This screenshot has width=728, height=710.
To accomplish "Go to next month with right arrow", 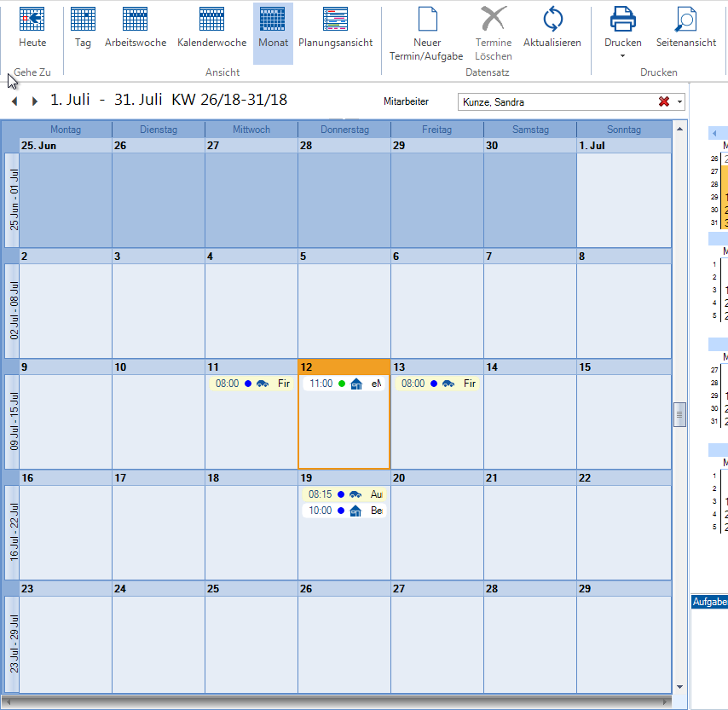I will (35, 101).
